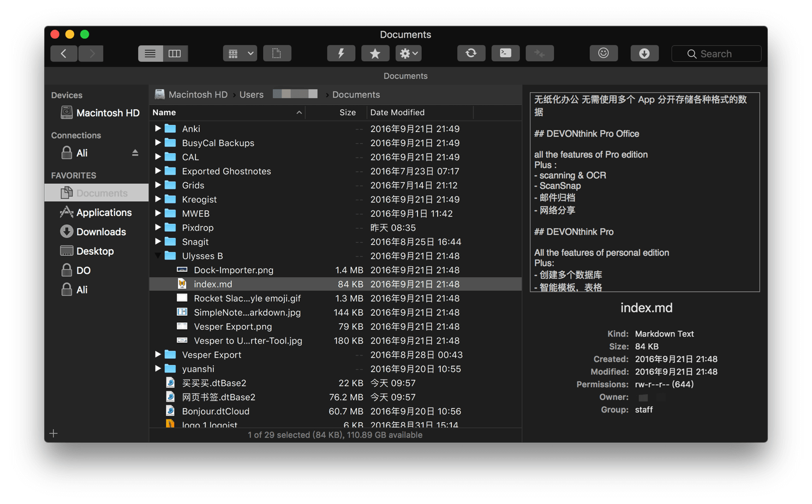Viewport: 812px width, 504px height.
Task: Sort by Name column header
Action: point(227,112)
